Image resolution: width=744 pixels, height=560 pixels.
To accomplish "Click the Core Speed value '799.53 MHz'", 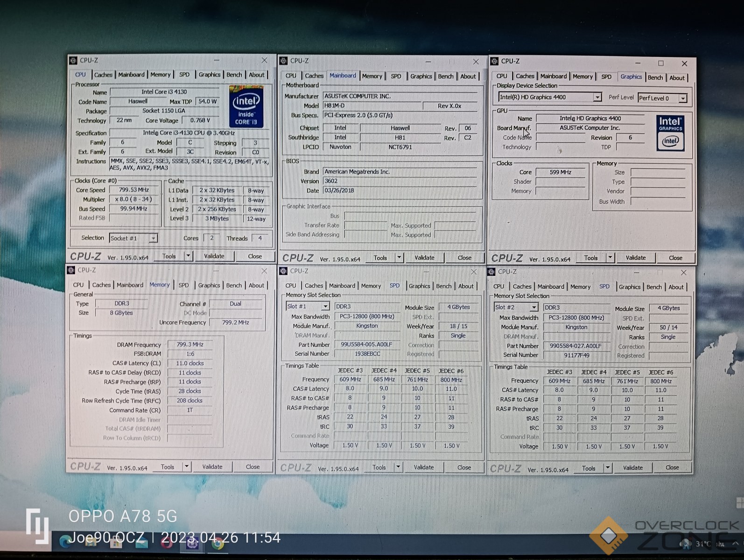I will coord(133,190).
